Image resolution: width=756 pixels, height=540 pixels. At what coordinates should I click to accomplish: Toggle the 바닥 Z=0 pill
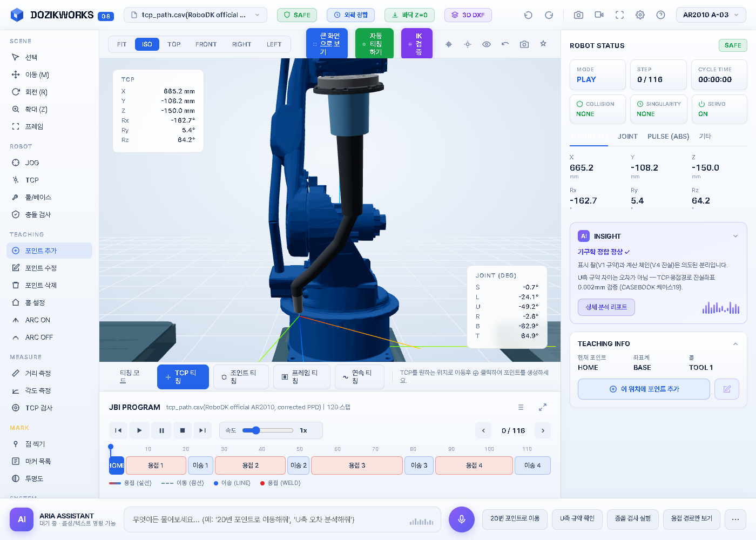[x=409, y=15]
